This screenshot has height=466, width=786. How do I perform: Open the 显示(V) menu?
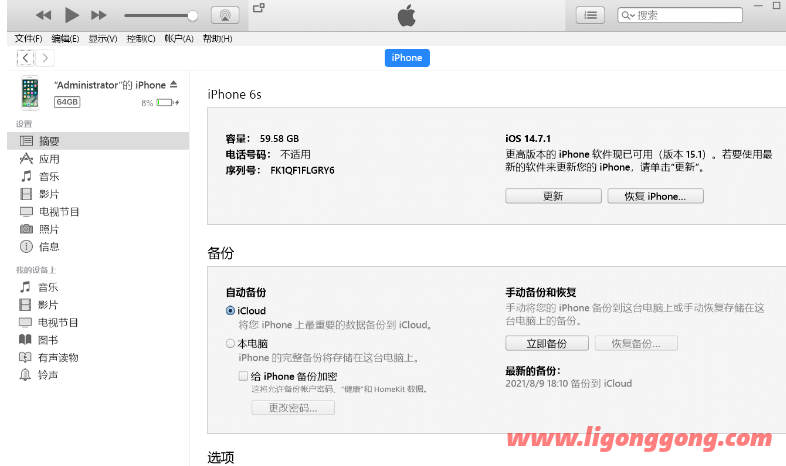tap(103, 39)
